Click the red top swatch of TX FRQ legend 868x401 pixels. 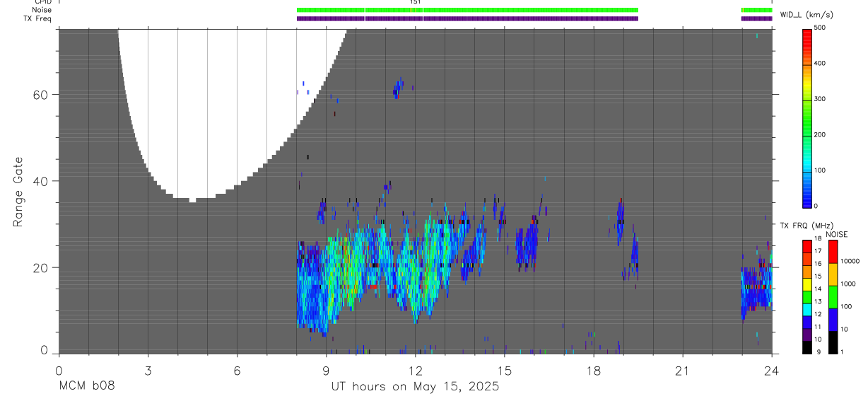(x=807, y=245)
